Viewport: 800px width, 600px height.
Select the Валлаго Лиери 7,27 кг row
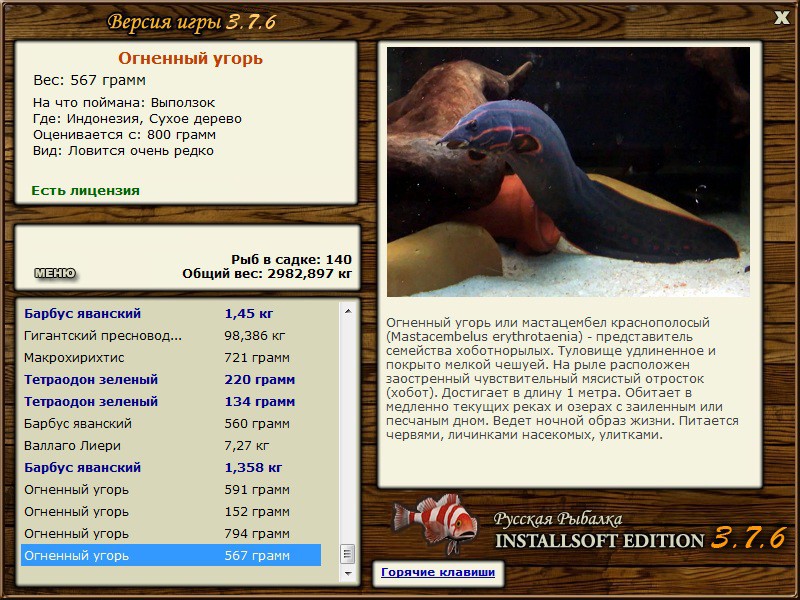click(x=171, y=445)
